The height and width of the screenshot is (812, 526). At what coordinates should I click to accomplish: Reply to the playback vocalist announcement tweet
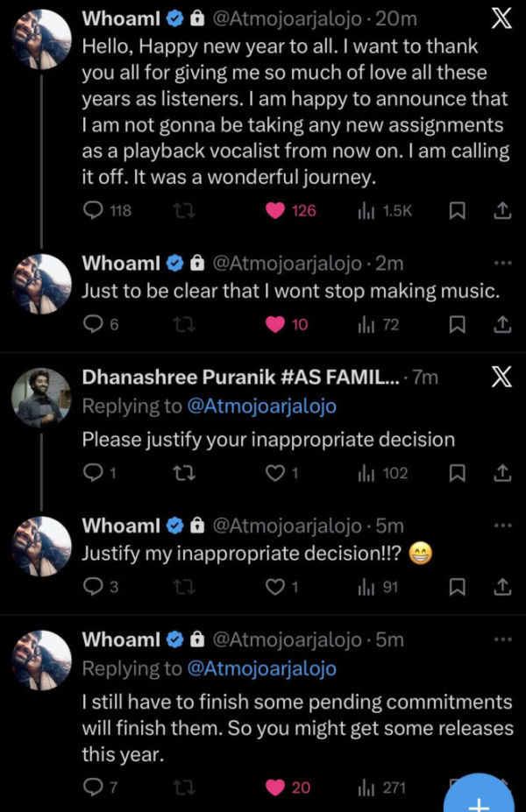tap(93, 210)
